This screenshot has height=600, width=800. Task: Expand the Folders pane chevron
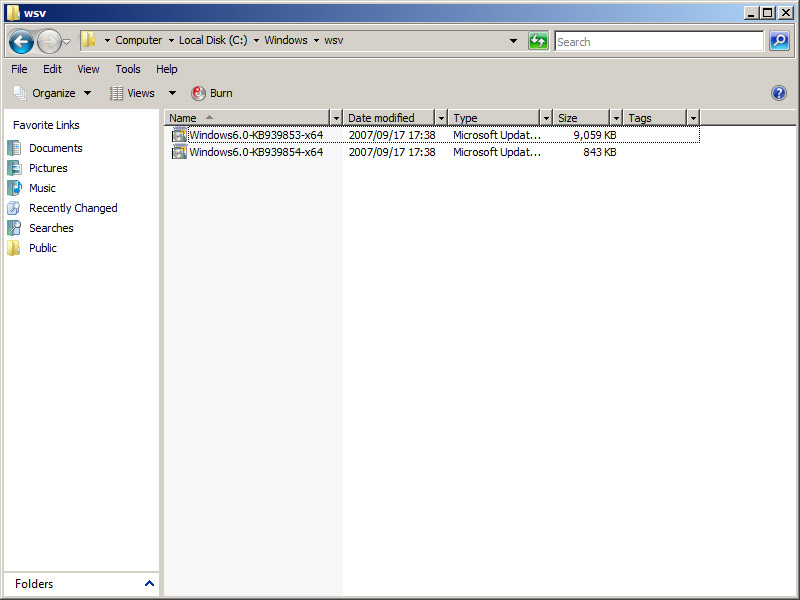[x=149, y=583]
